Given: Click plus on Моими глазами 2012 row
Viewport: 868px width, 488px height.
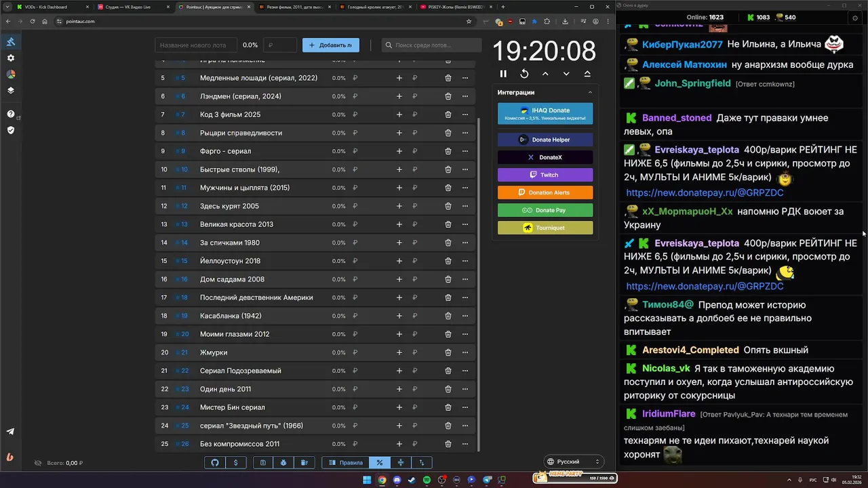Looking at the screenshot, I should point(399,334).
